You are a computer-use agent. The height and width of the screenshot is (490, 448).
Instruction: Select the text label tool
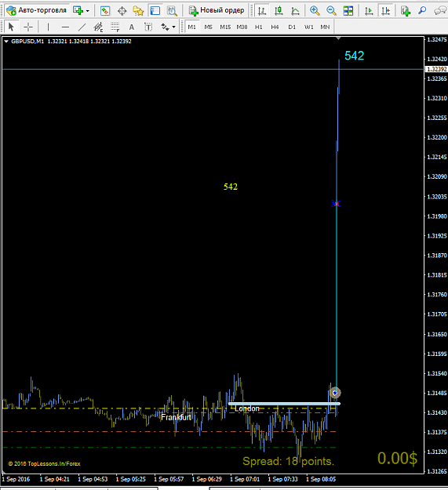click(148, 27)
